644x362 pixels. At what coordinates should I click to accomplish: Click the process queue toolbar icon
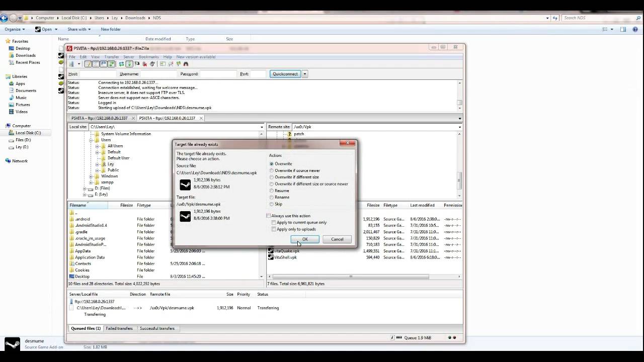(x=129, y=64)
